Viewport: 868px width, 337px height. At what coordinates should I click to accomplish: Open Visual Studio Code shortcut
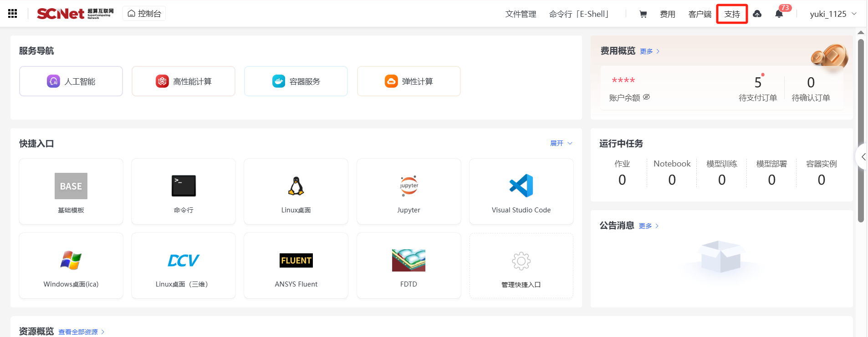pos(521,191)
